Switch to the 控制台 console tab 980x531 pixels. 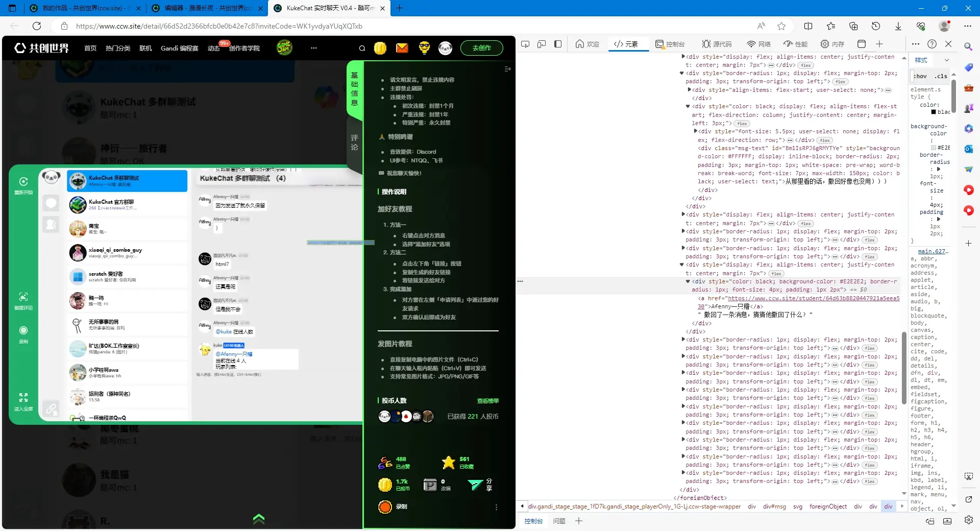(x=670, y=44)
